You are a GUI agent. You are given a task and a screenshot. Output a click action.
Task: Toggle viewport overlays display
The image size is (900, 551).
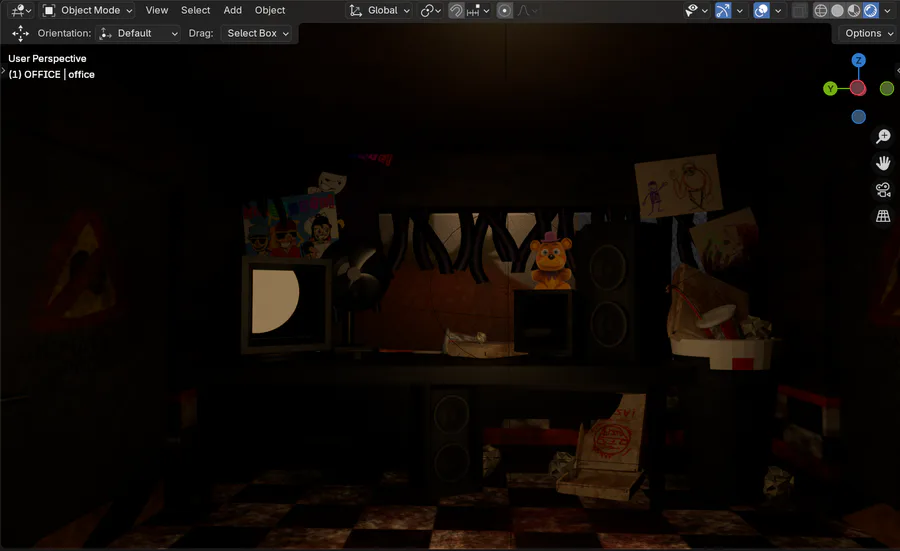point(761,10)
